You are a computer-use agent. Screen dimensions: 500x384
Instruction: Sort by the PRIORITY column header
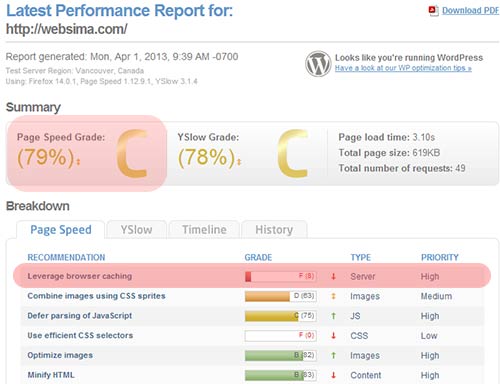click(x=440, y=257)
